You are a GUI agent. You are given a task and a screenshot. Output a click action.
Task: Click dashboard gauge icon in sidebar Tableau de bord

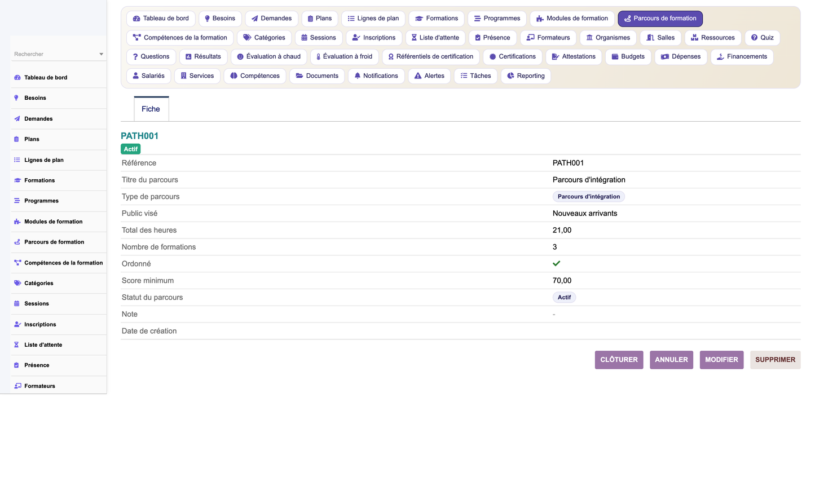coord(17,78)
